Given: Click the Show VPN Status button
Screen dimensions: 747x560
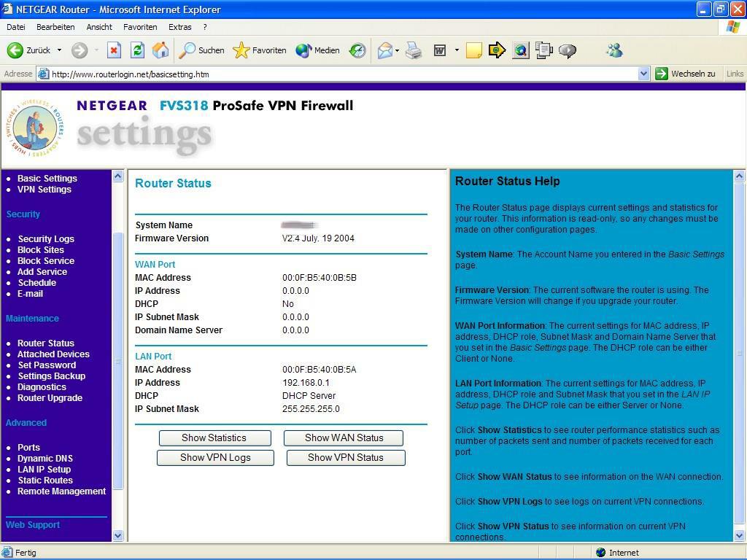Looking at the screenshot, I should 346,458.
